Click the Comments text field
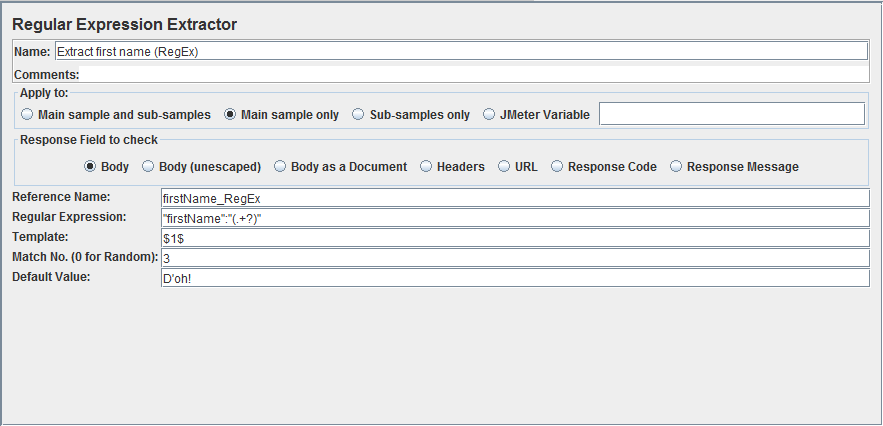 pyautogui.click(x=474, y=74)
